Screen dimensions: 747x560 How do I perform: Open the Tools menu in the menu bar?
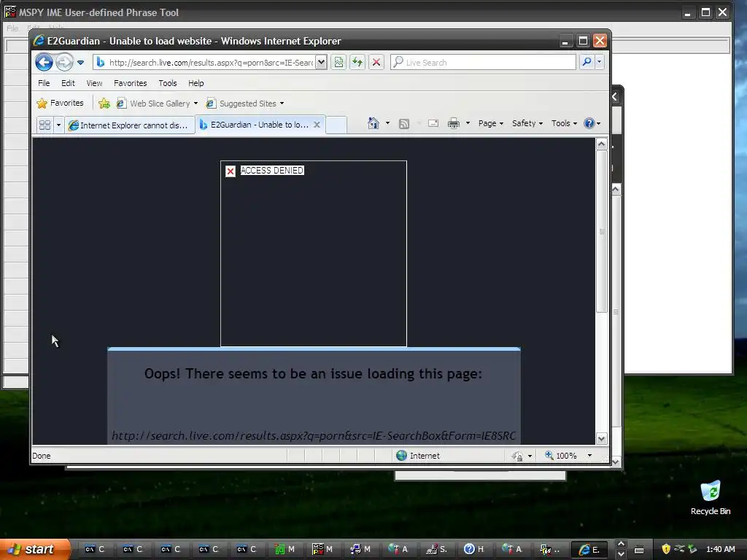coord(168,83)
